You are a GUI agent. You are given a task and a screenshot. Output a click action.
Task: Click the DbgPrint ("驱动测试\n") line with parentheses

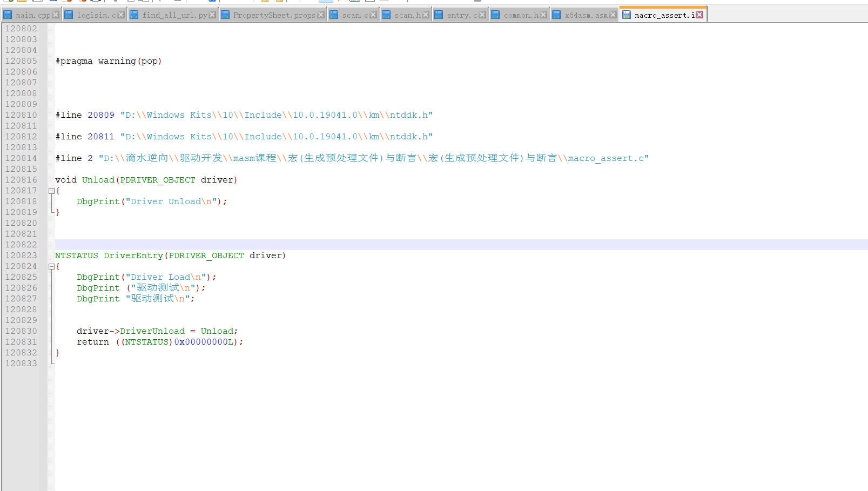[141, 288]
